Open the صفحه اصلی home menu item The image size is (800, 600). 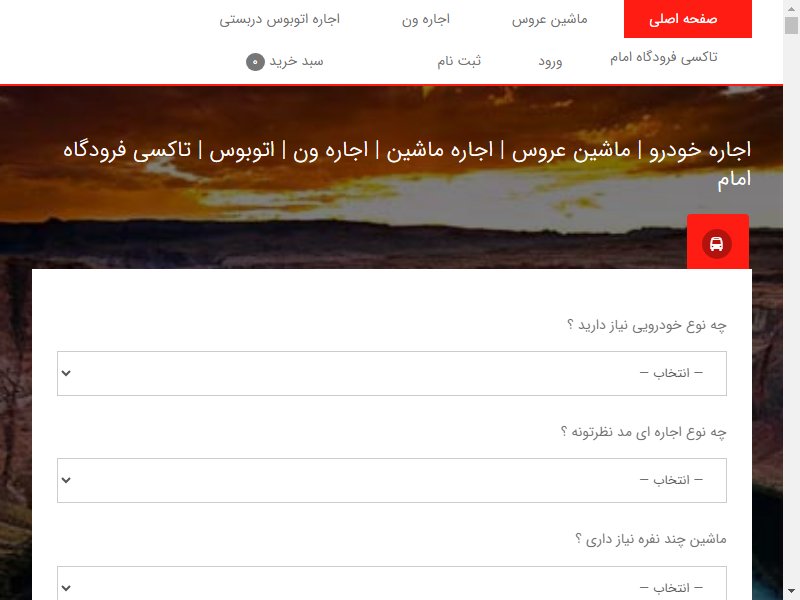687,19
